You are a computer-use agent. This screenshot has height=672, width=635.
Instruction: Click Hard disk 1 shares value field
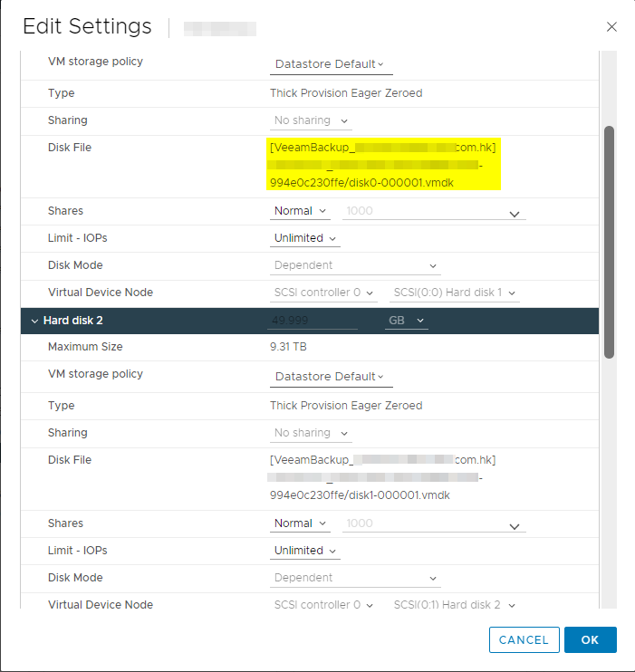[433, 211]
